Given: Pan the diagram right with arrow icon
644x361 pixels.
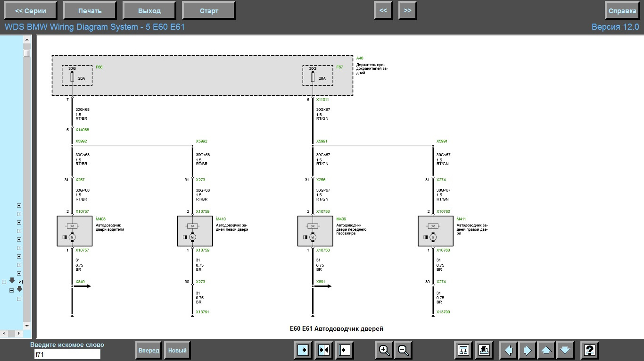Looking at the screenshot, I should pos(528,350).
